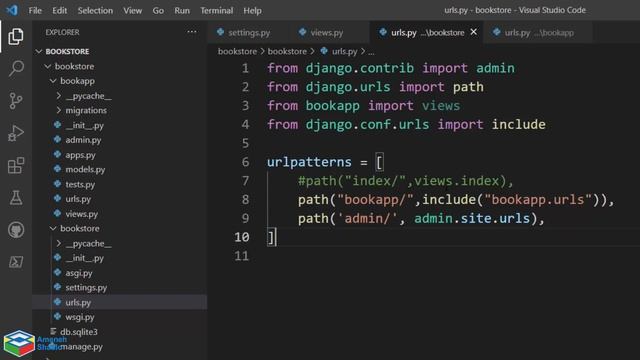Open Explorer more actions ellipsis
The width and height of the screenshot is (640, 360).
click(191, 32)
